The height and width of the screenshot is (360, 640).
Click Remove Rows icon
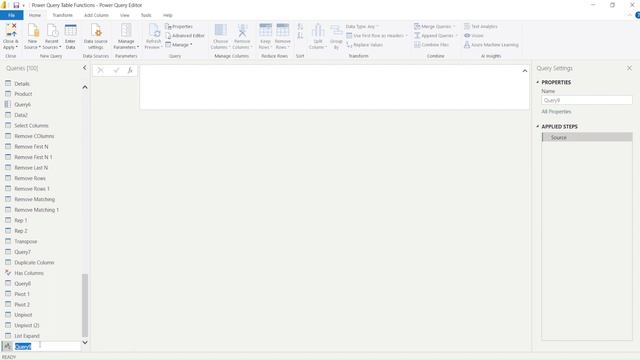(x=282, y=31)
